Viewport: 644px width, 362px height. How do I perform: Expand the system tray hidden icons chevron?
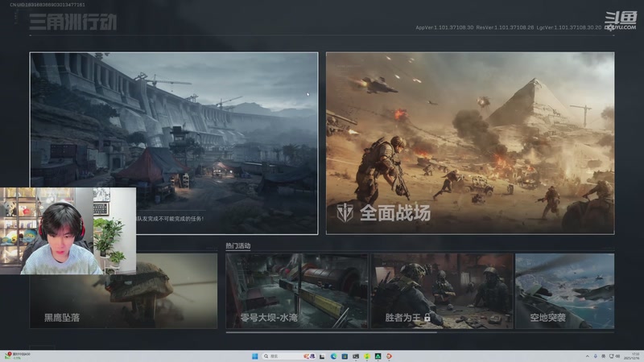pos(588,356)
